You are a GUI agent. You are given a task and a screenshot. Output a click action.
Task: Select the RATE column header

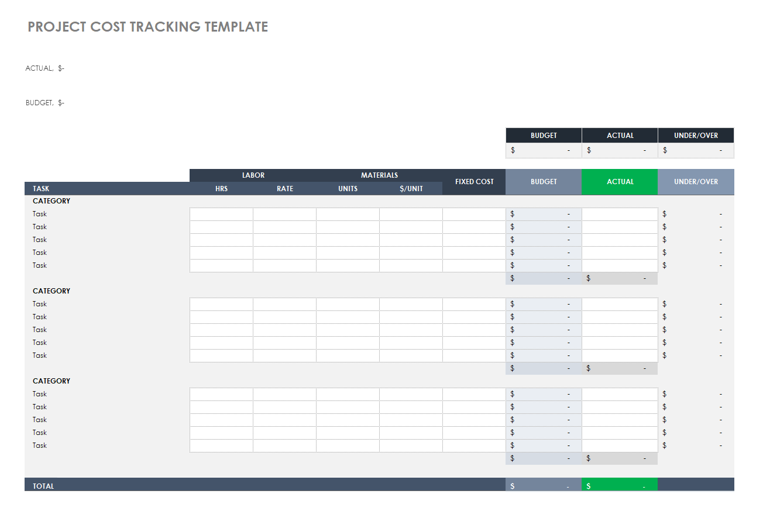click(x=285, y=189)
